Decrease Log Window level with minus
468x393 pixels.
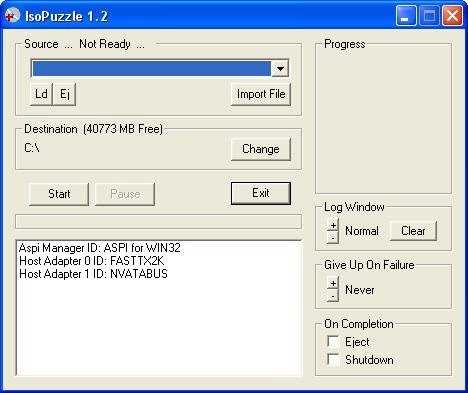[333, 237]
